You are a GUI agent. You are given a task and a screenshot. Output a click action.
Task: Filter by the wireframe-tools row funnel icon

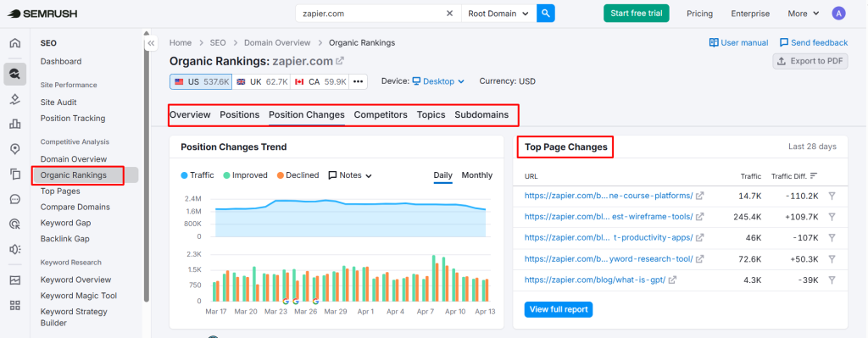click(x=832, y=217)
